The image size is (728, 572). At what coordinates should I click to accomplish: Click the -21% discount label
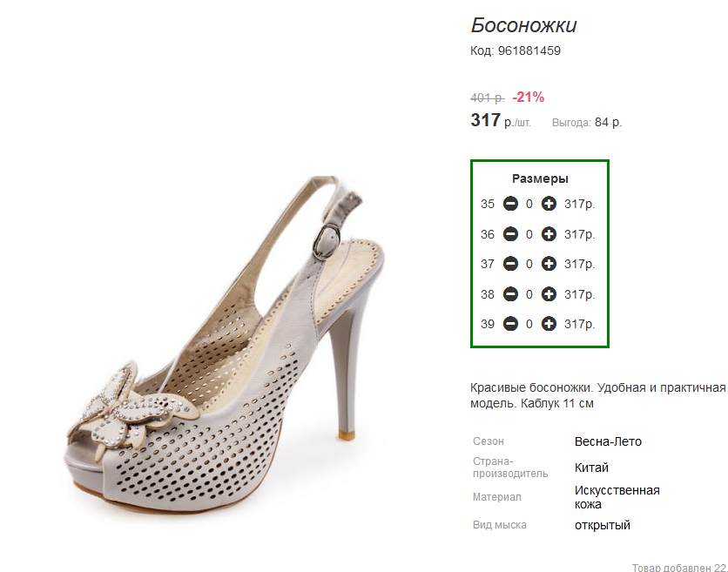click(528, 97)
